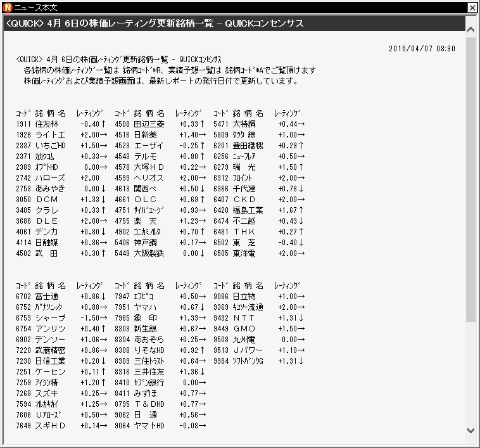Image resolution: width=480 pixels, height=448 pixels.
Task: Select row 6902 デンソー
Action: pyautogui.click(x=61, y=339)
